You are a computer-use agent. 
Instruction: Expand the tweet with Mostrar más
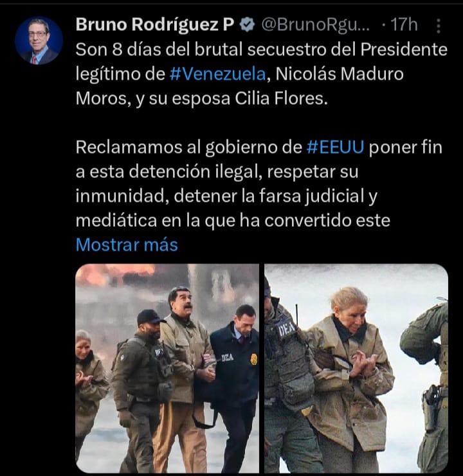click(x=127, y=245)
